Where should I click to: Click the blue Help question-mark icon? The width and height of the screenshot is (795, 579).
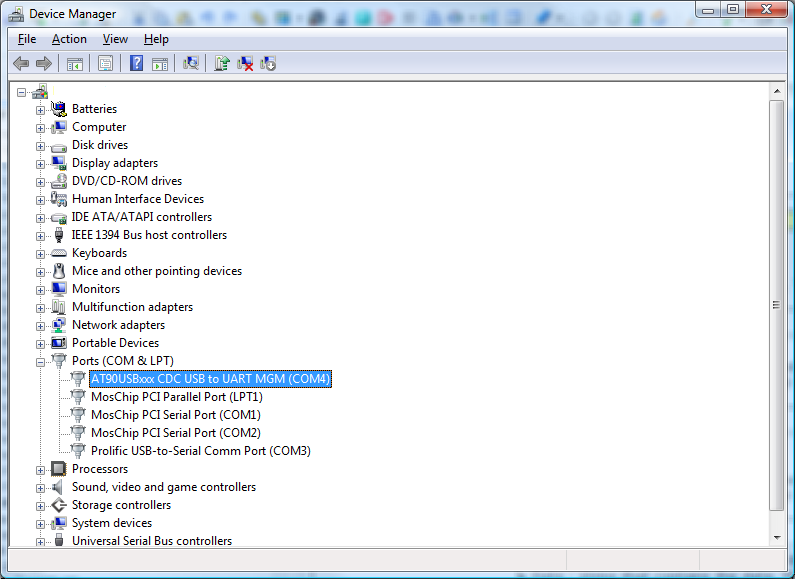(136, 63)
